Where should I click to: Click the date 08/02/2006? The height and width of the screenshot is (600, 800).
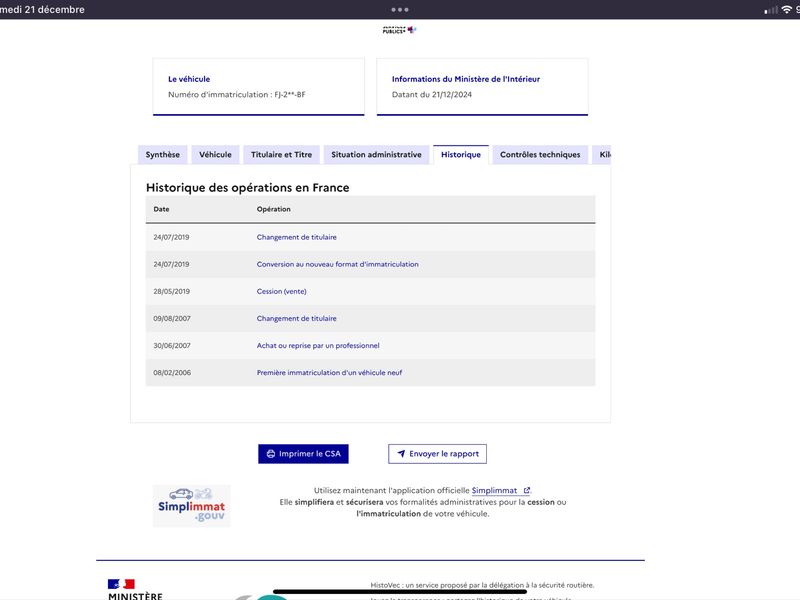pyautogui.click(x=172, y=372)
